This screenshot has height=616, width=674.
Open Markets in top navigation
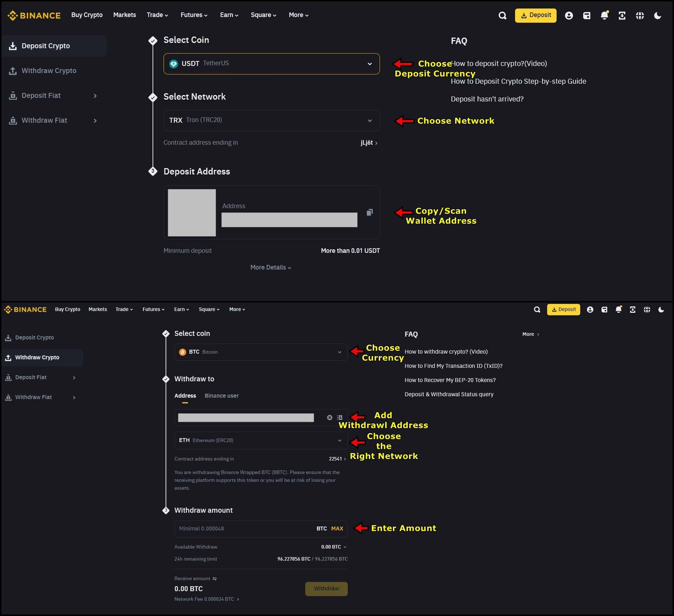pyautogui.click(x=124, y=15)
